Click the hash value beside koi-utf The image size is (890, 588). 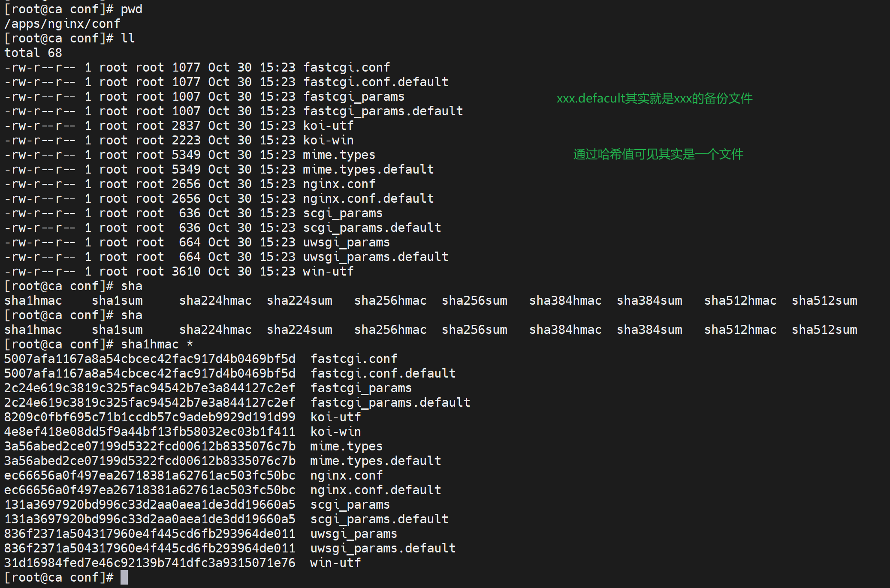150,417
